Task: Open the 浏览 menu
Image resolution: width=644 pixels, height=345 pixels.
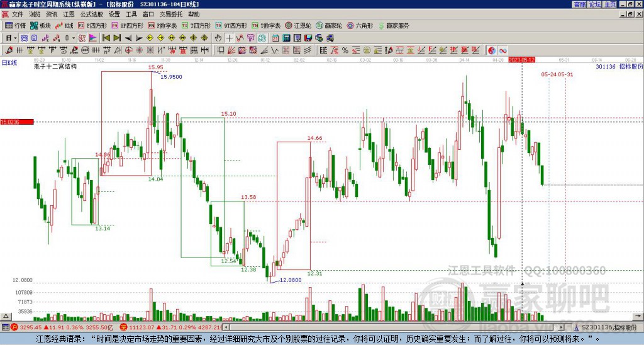Action: tap(35, 14)
